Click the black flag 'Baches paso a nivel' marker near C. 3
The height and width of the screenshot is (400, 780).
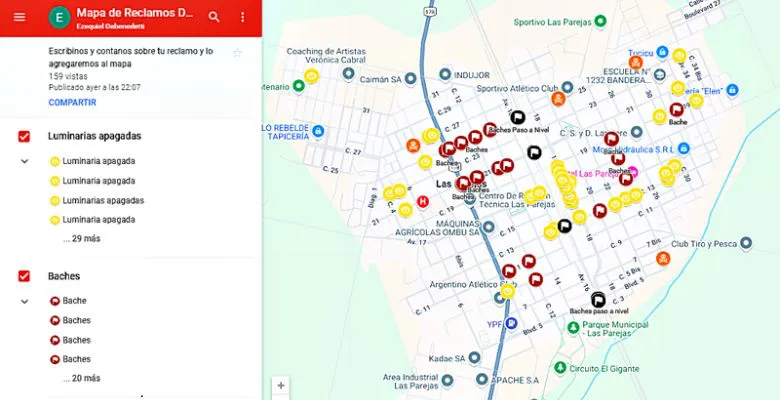pos(598,300)
